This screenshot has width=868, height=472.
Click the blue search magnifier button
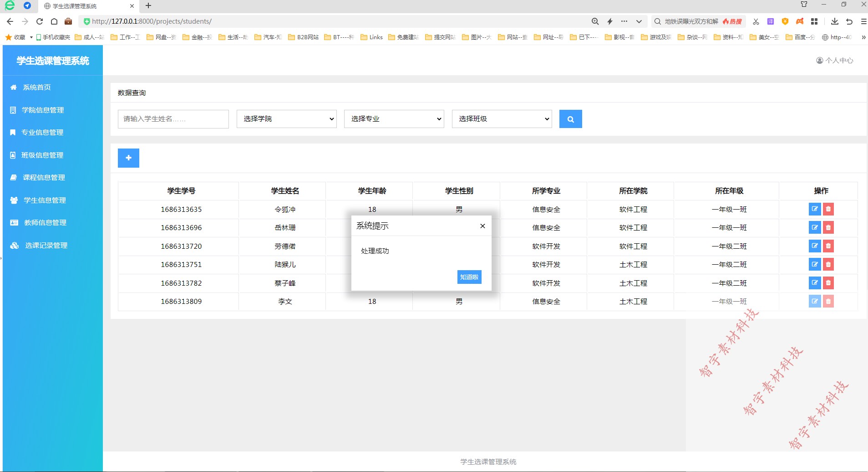click(x=570, y=119)
